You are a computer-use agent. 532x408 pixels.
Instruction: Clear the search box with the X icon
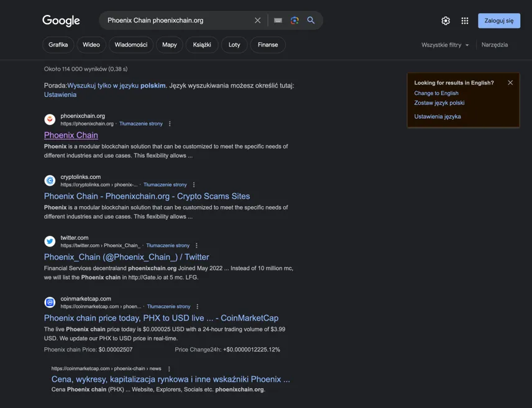(x=257, y=20)
